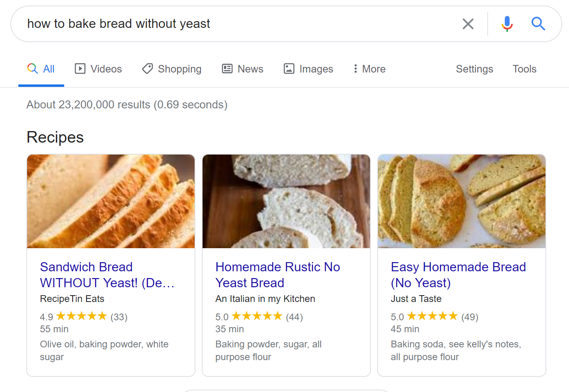The image size is (569, 392).
Task: Click the three-dot More icon
Action: [x=355, y=69]
